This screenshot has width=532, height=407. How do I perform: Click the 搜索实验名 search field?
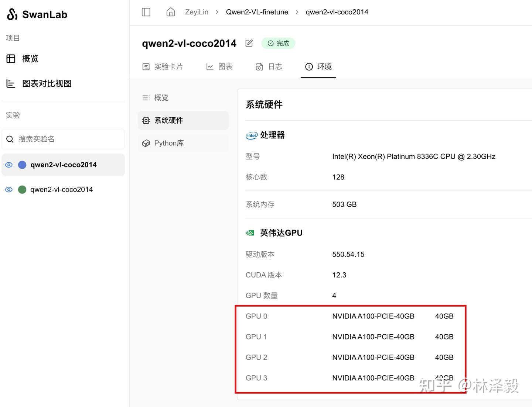70,139
